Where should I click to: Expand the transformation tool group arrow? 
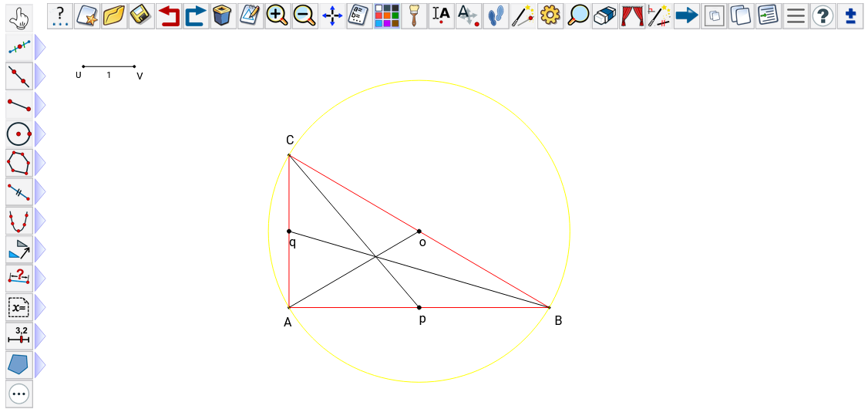coord(39,248)
